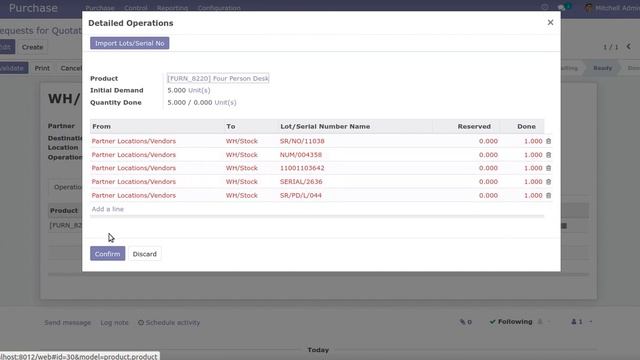The image size is (640, 360).
Task: Sort by the To column header
Action: (x=231, y=127)
